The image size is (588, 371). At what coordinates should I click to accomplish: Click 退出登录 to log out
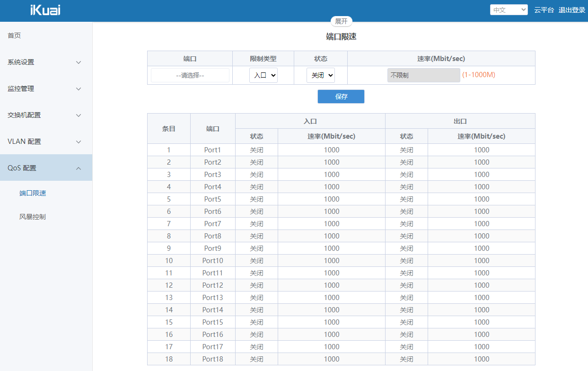point(572,10)
